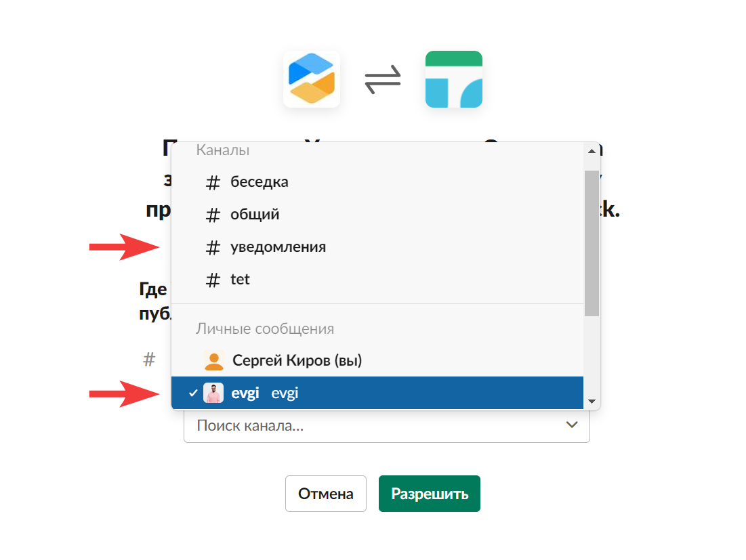This screenshot has height=560, width=746.
Task: Click the scrollbar up arrow
Action: point(592,151)
